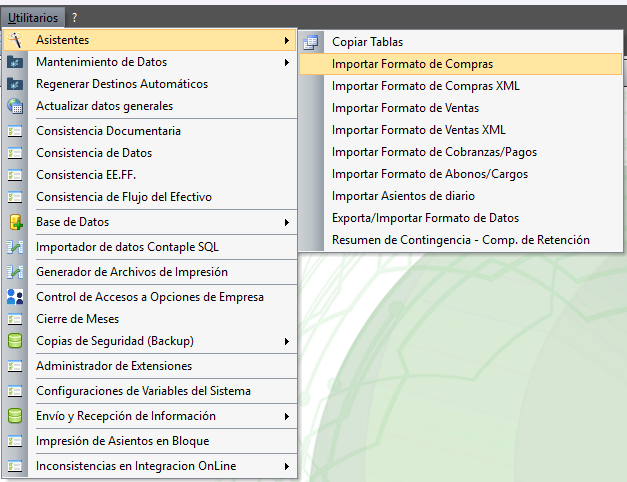The width and height of the screenshot is (627, 482).
Task: Select Consistencia de Flujo del Efectivo entry
Action: [x=150, y=197]
